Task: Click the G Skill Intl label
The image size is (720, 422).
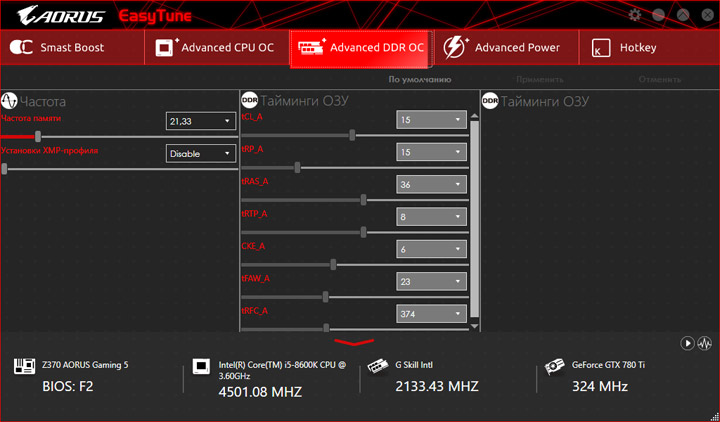Action: click(x=414, y=365)
